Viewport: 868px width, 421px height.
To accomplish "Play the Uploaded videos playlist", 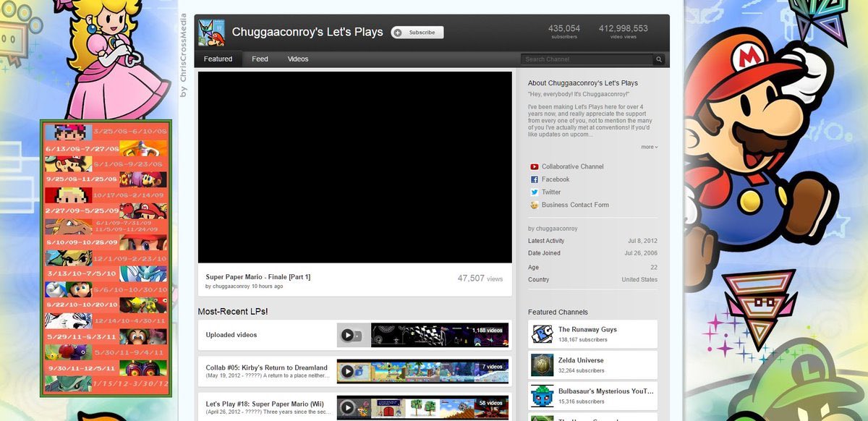I will click(x=348, y=335).
